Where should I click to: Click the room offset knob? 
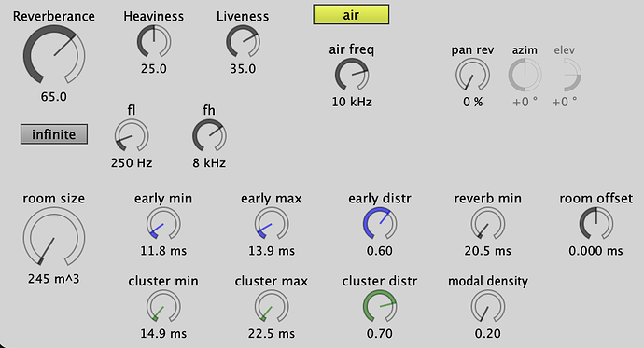click(x=596, y=224)
